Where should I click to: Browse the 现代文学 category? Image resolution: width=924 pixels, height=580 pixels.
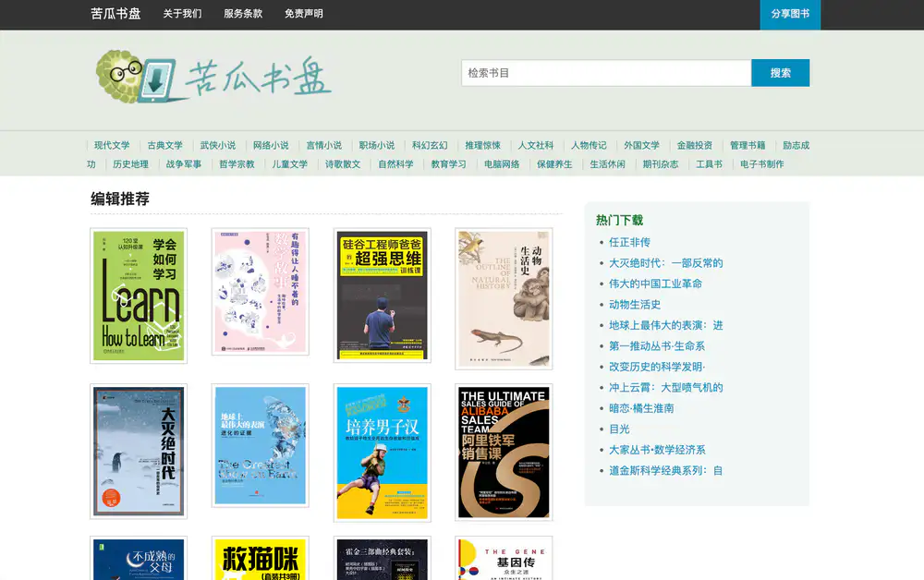click(x=112, y=145)
